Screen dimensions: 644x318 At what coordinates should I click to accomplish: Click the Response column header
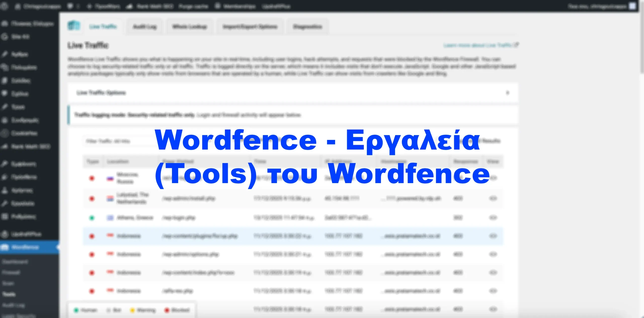click(x=465, y=161)
